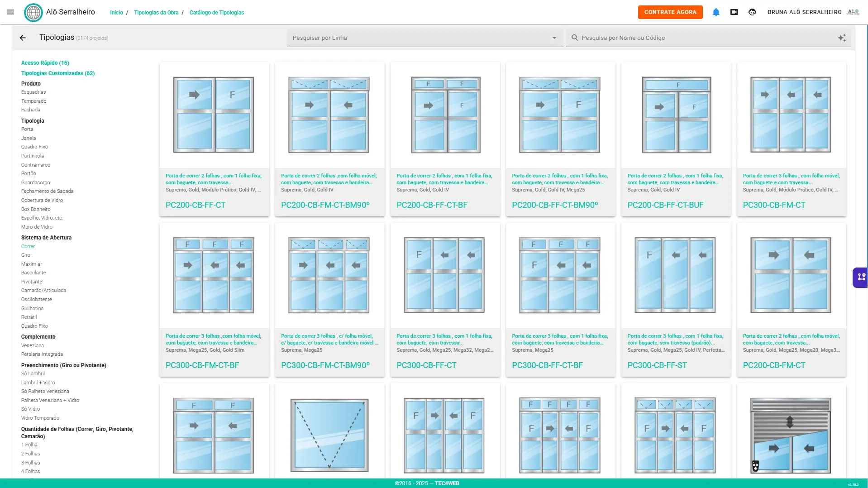Select the Correr opening system filter
Image resolution: width=868 pixels, height=488 pixels.
[28, 246]
